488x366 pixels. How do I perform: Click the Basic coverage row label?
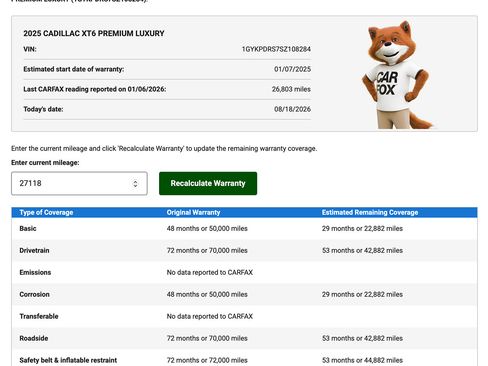coord(28,229)
